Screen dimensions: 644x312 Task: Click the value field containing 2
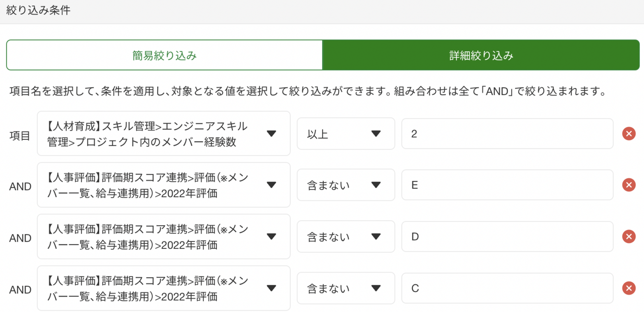pos(507,134)
